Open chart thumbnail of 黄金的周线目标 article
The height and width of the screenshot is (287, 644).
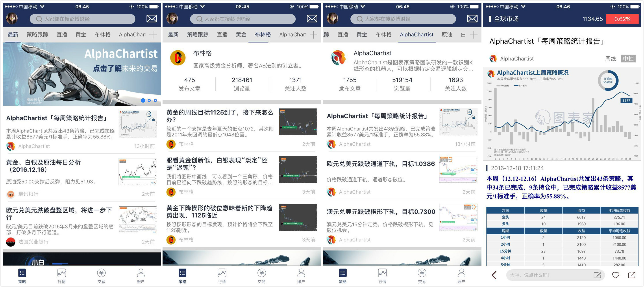pyautogui.click(x=298, y=122)
